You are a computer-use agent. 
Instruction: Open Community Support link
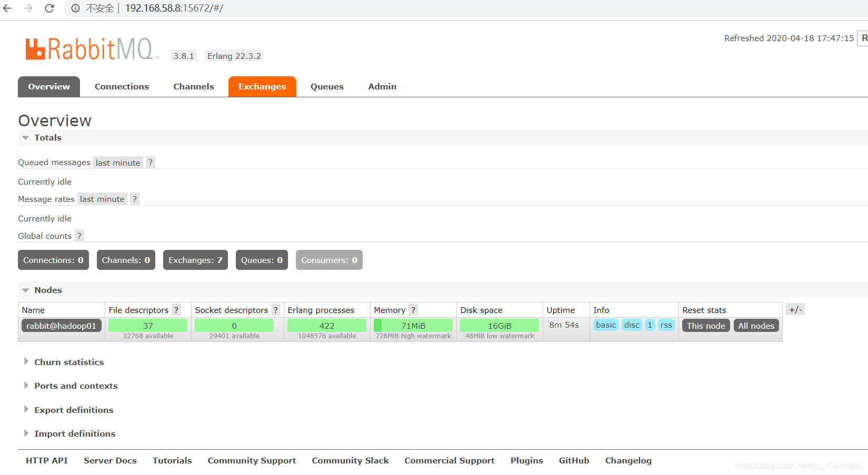pyautogui.click(x=252, y=460)
